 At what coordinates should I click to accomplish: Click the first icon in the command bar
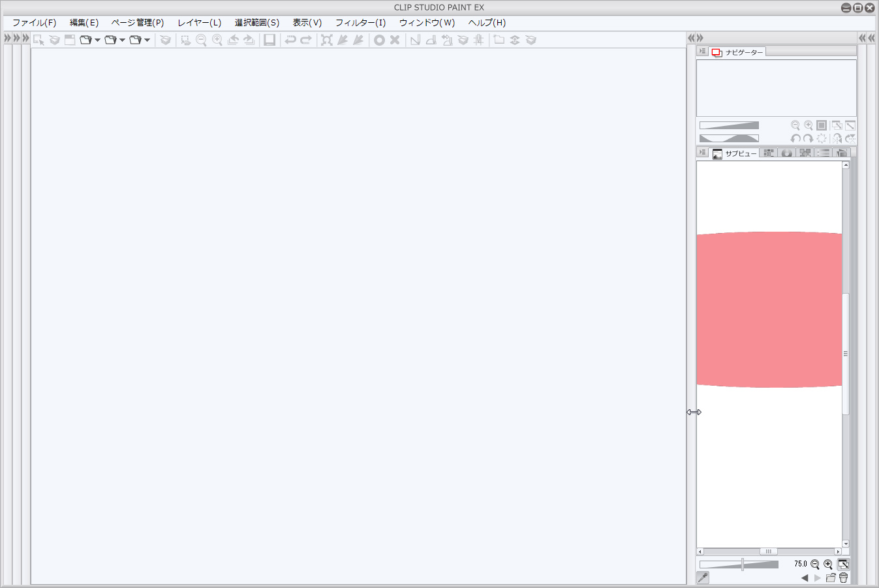click(x=39, y=40)
